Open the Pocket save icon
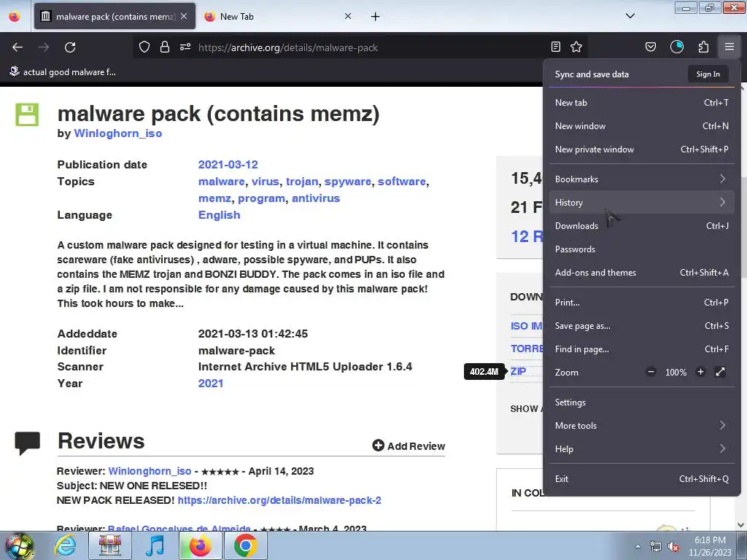747x560 pixels. coord(651,47)
